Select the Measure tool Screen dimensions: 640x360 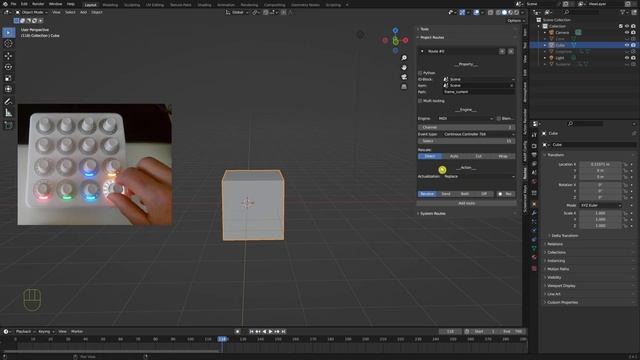point(8,113)
